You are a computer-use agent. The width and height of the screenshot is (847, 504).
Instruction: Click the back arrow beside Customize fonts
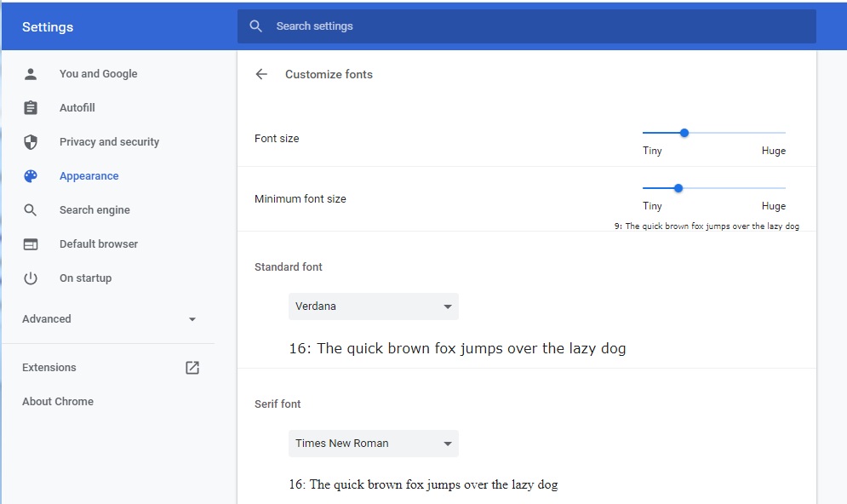[261, 74]
